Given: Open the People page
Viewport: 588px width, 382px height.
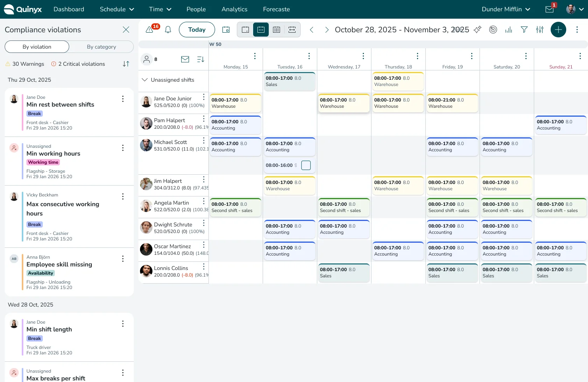Looking at the screenshot, I should tap(196, 9).
